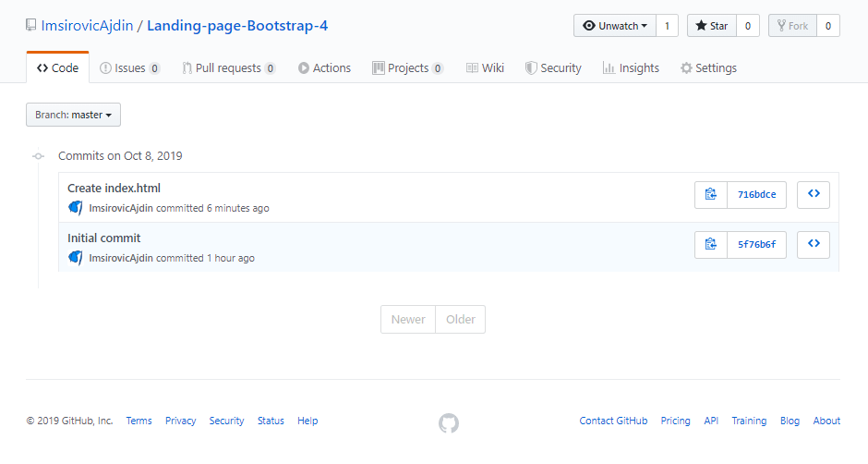Image resolution: width=868 pixels, height=464 pixels.
Task: View the Insights tab
Action: click(x=631, y=67)
